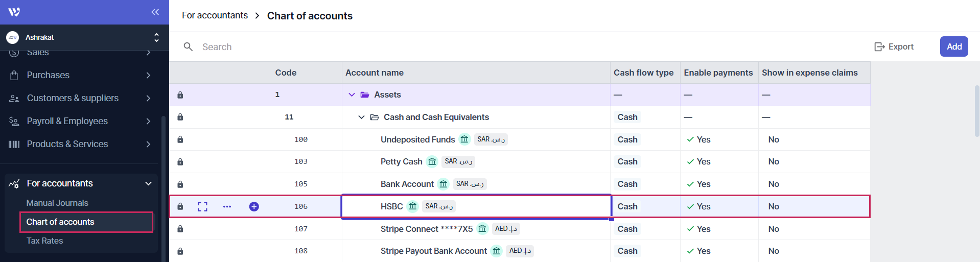The image size is (980, 262).
Task: Click the Export button
Action: [x=894, y=46]
